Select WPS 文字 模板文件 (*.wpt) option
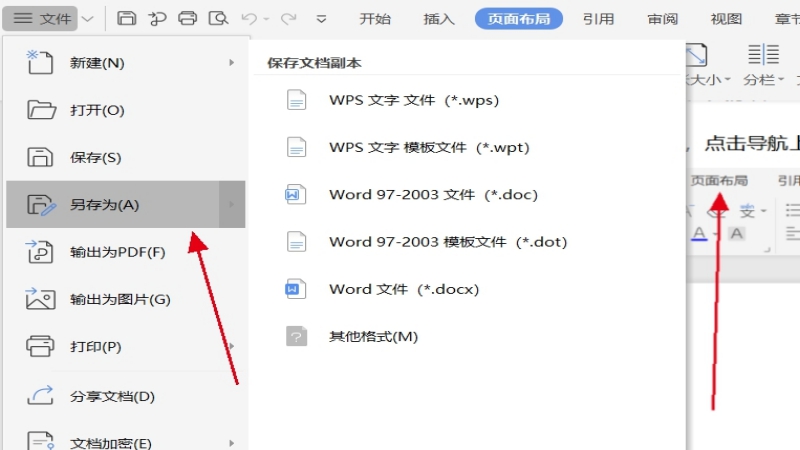The height and width of the screenshot is (450, 800). coord(429,147)
